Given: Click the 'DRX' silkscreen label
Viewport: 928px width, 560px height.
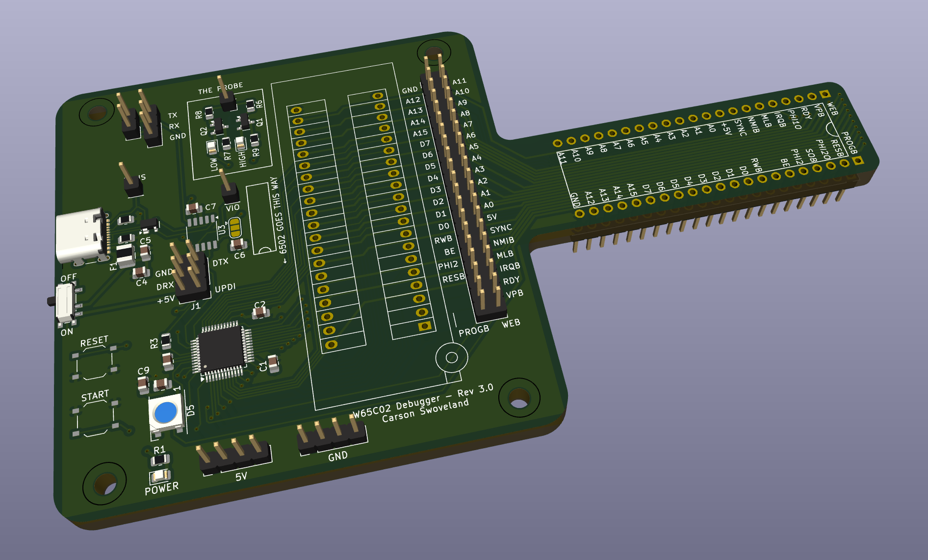Looking at the screenshot, I should point(165,286).
